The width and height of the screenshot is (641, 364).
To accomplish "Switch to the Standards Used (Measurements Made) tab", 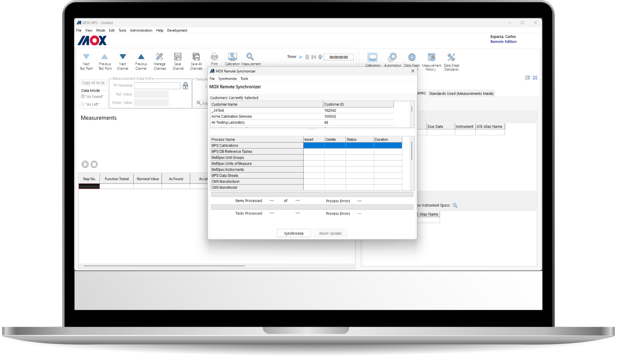I will (461, 94).
